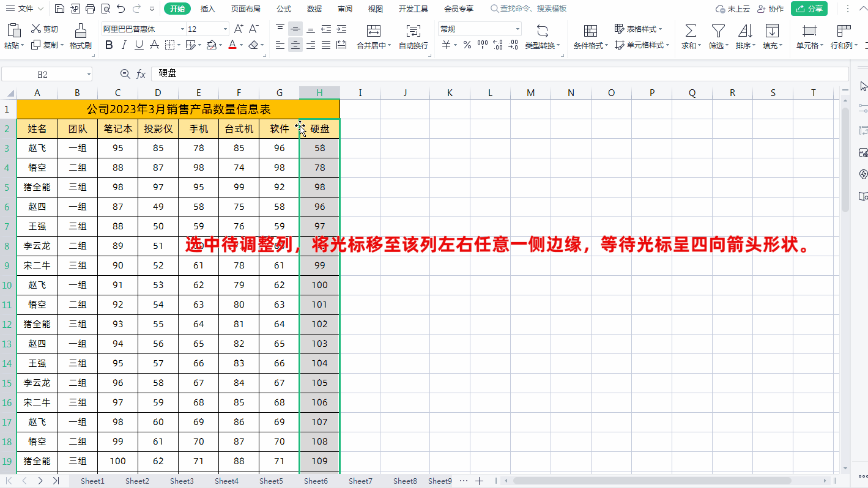The image size is (868, 488).
Task: Toggle horizontal center alignment
Action: click(295, 45)
